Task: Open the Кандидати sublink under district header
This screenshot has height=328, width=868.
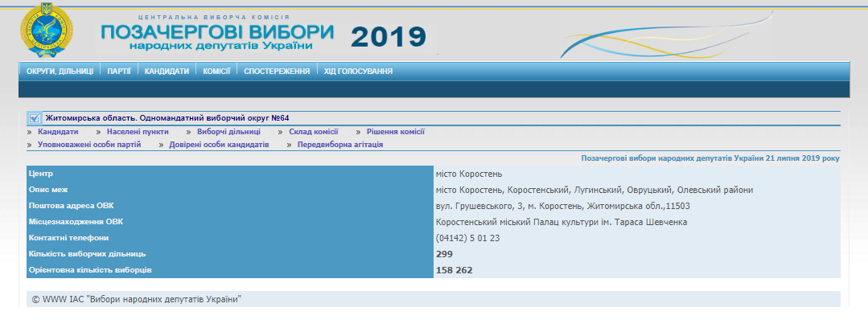Action: tap(58, 132)
